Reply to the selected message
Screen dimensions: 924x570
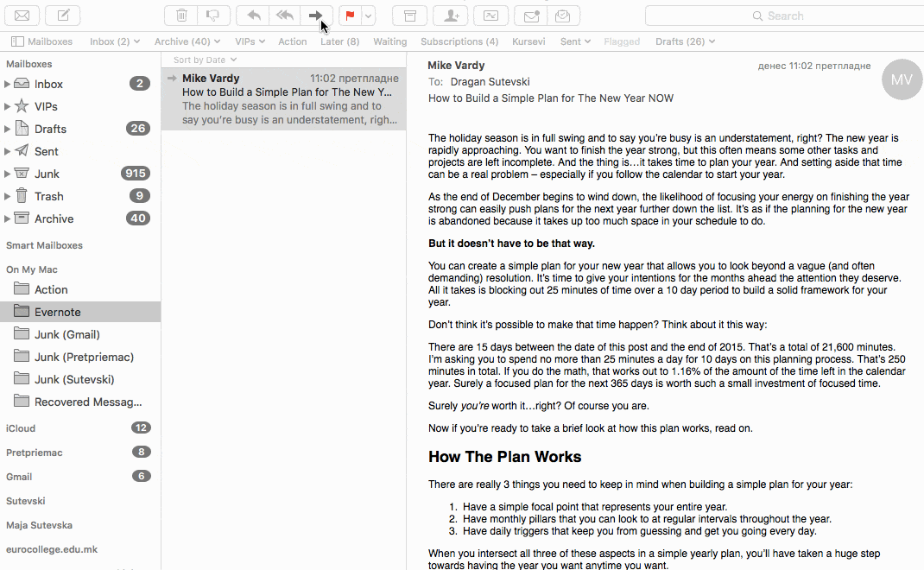[254, 16]
